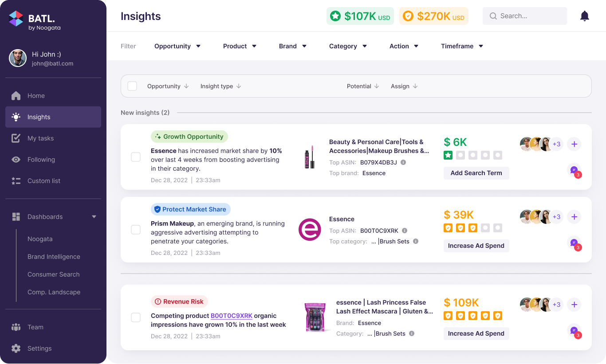This screenshot has height=364, width=606.
Task: Add assignee to Protect Market Share insight
Action: pyautogui.click(x=574, y=217)
